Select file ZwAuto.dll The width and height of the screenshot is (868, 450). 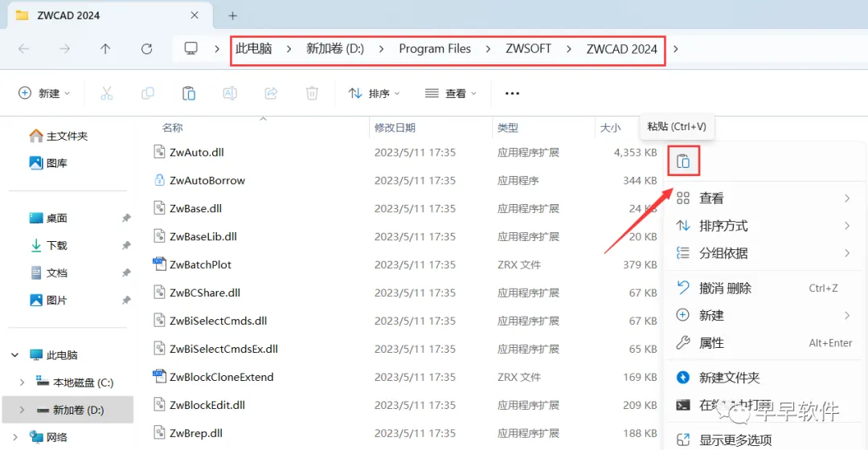pyautogui.click(x=197, y=152)
